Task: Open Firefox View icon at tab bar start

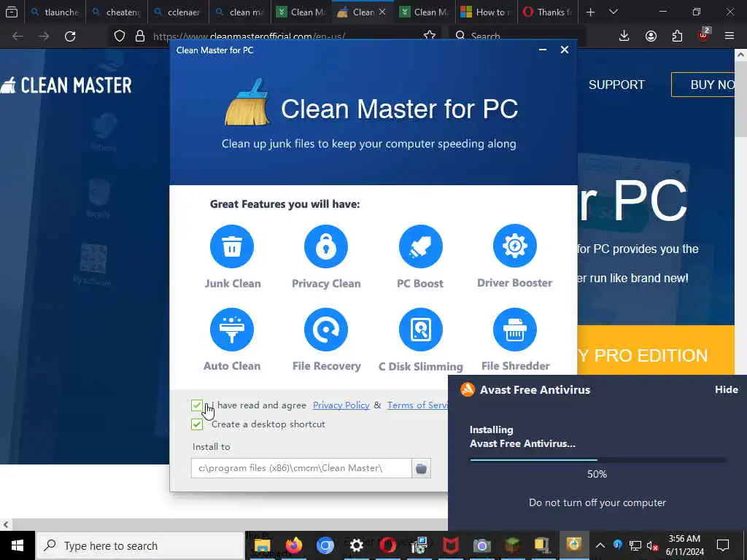Action: (12, 12)
